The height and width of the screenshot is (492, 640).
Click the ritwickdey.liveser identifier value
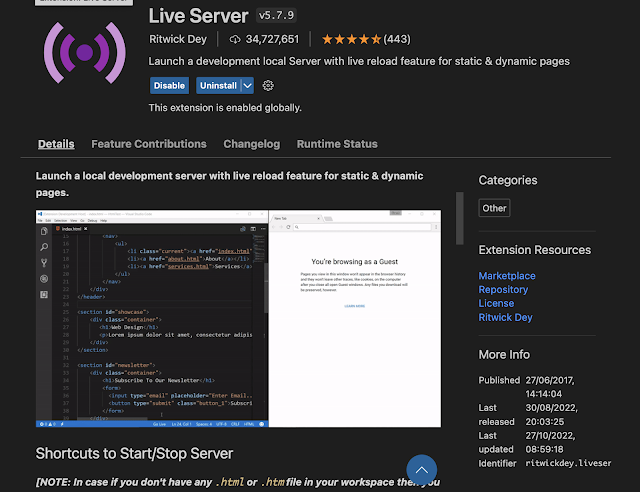pyautogui.click(x=568, y=463)
